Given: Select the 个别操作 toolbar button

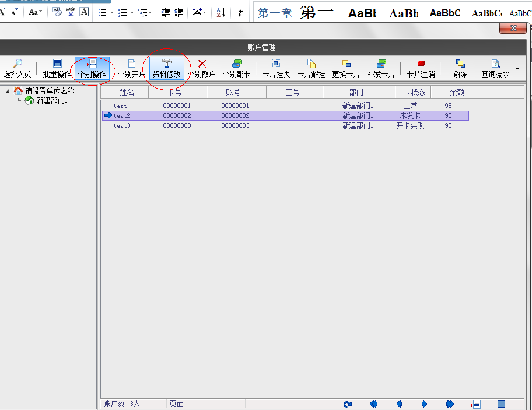Looking at the screenshot, I should click(x=92, y=64).
